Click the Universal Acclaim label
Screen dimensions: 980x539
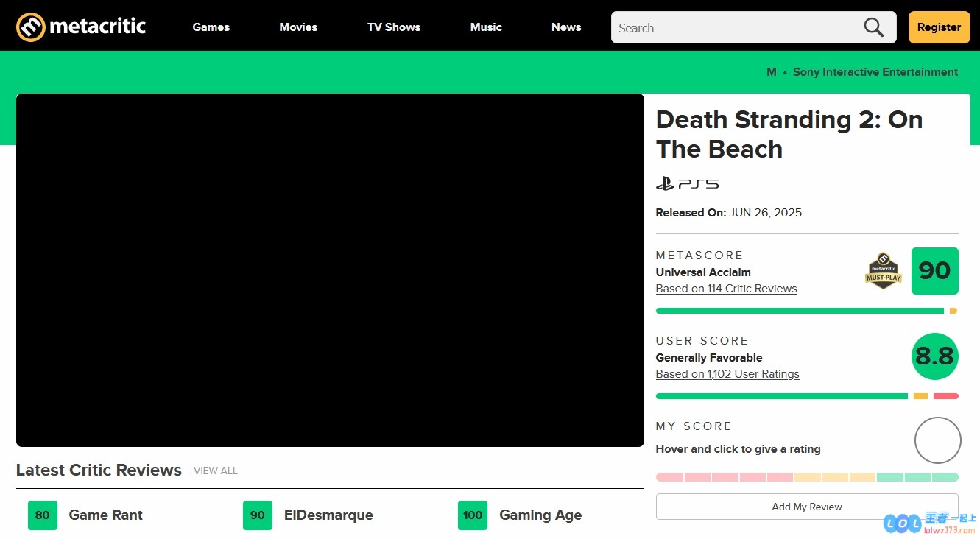click(x=703, y=272)
